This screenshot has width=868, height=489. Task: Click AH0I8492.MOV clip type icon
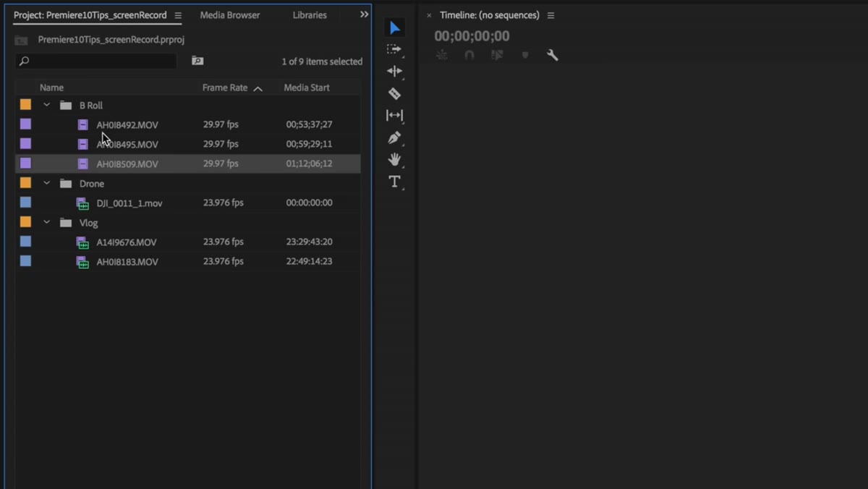click(x=82, y=124)
